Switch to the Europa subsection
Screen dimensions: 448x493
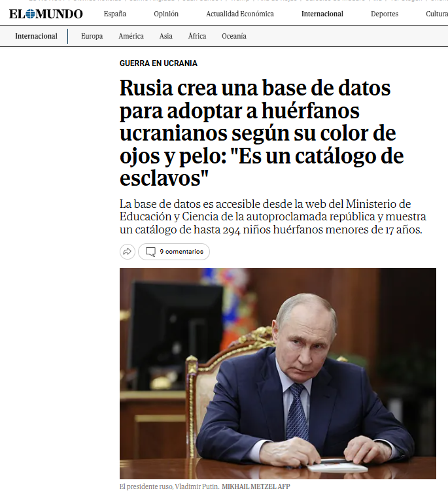(x=92, y=36)
